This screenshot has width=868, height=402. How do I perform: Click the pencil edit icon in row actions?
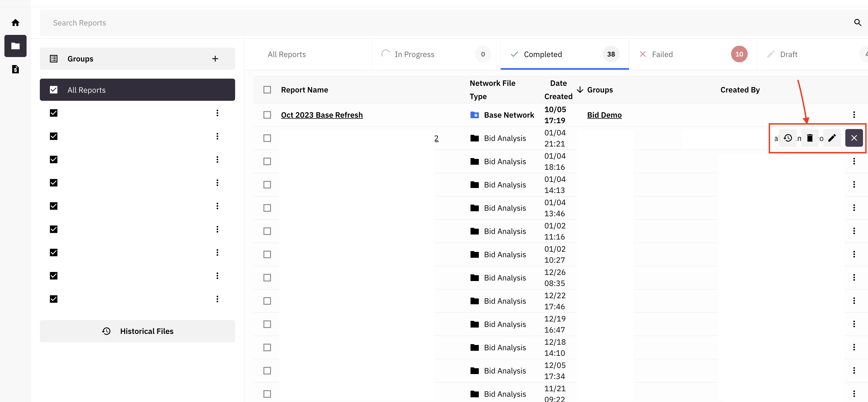pos(832,138)
